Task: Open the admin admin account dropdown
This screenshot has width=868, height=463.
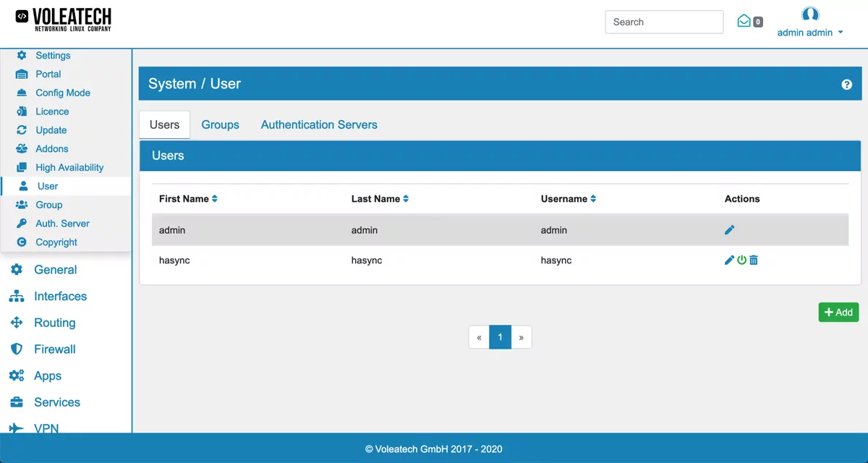Action: click(810, 32)
